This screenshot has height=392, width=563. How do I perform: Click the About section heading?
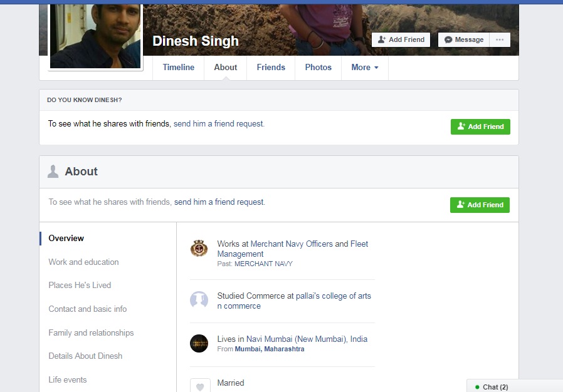coord(81,172)
